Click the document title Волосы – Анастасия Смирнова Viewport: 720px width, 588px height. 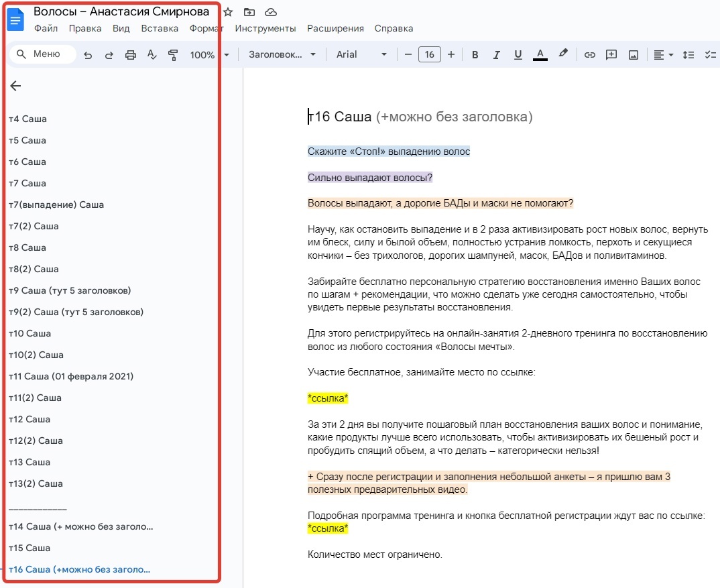pyautogui.click(x=121, y=11)
